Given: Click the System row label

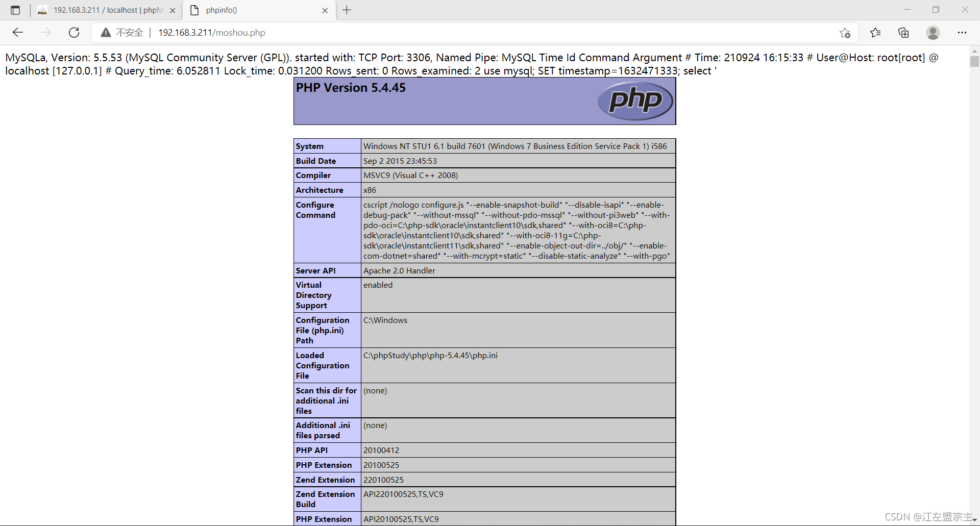Looking at the screenshot, I should [x=309, y=146].
